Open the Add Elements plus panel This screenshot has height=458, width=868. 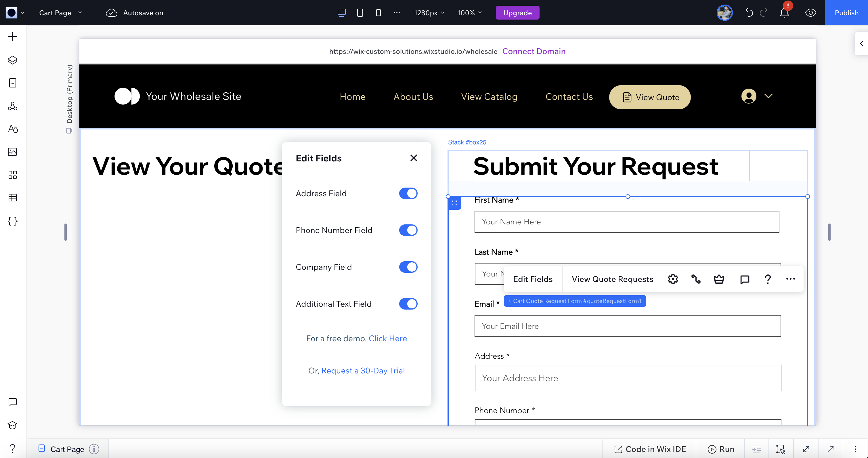[12, 37]
